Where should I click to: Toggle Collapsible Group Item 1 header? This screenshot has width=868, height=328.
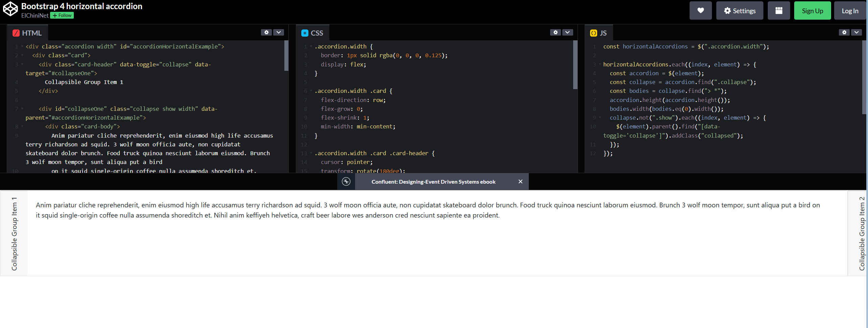(14, 233)
